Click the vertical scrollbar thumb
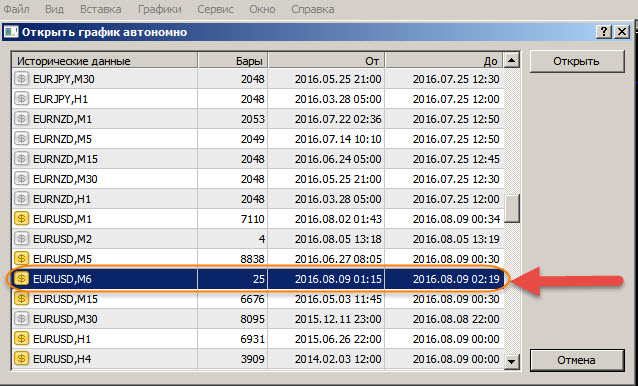 [511, 208]
